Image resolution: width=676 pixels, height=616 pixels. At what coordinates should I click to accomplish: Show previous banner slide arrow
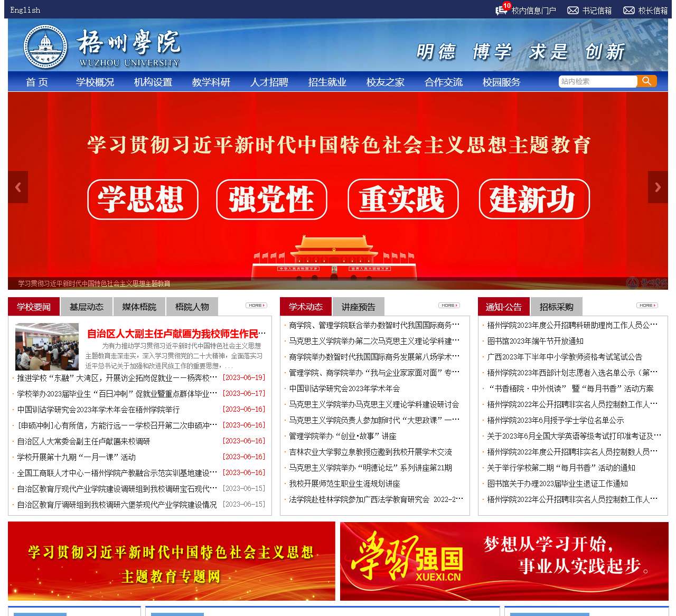coord(18,187)
